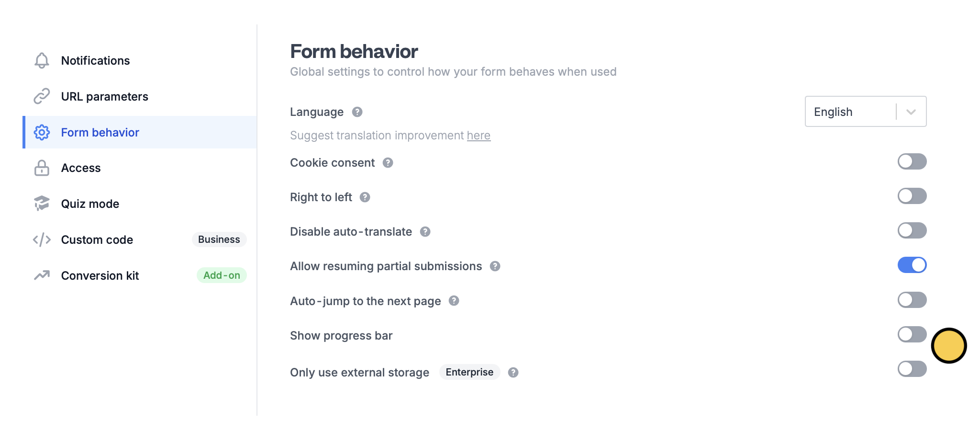Disable Allow resuming partial submissions

912,264
